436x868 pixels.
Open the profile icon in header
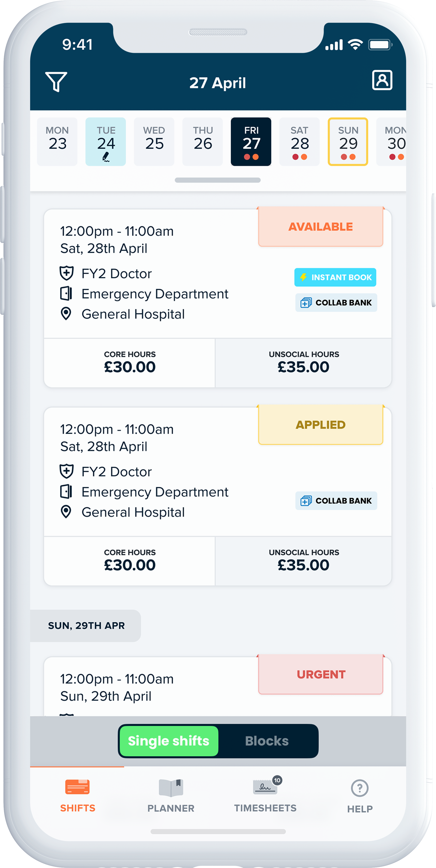point(382,80)
